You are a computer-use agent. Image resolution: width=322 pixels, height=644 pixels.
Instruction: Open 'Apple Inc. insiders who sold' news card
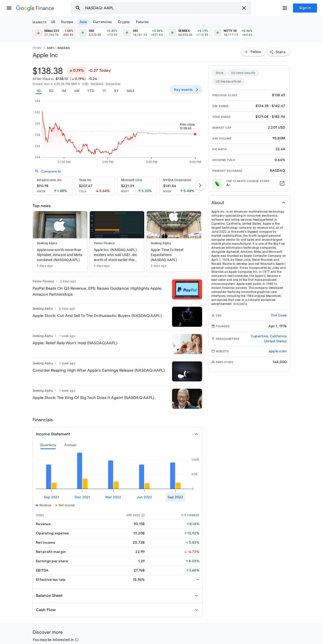click(x=117, y=241)
